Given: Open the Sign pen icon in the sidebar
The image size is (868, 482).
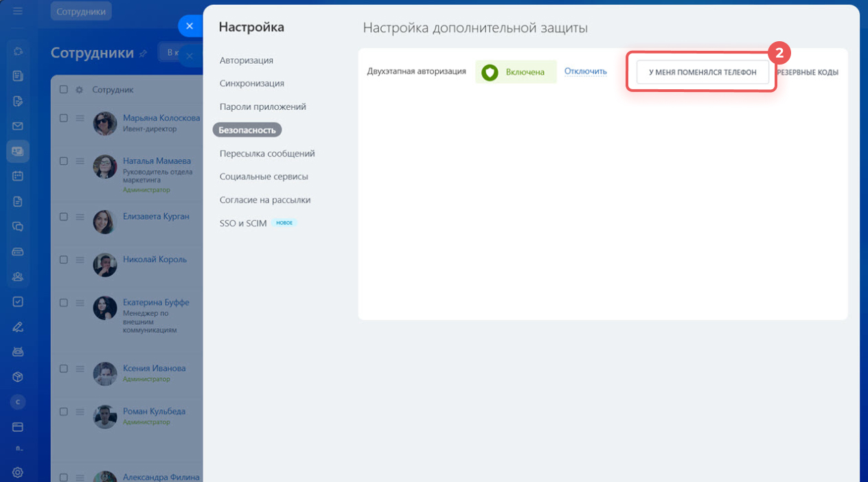Looking at the screenshot, I should [x=18, y=326].
